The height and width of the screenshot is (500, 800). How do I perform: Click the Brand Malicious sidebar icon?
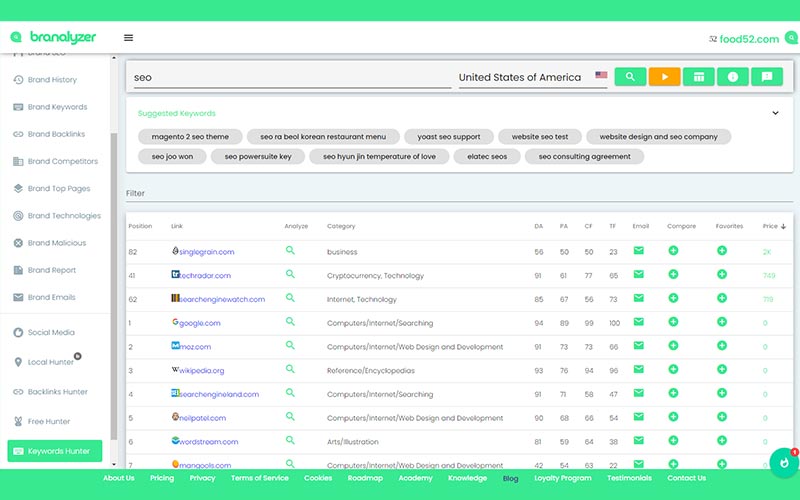click(18, 243)
